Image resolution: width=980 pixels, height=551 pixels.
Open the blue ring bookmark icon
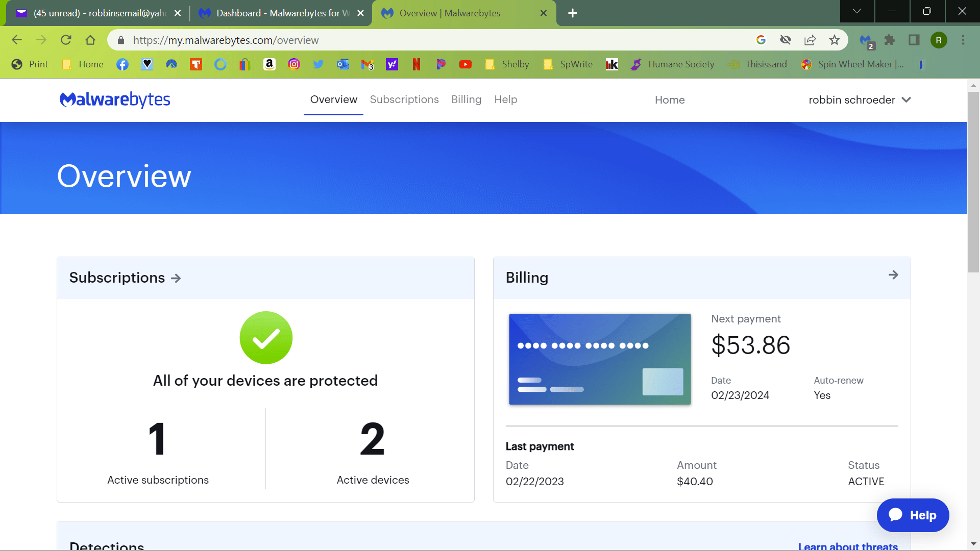(220, 64)
